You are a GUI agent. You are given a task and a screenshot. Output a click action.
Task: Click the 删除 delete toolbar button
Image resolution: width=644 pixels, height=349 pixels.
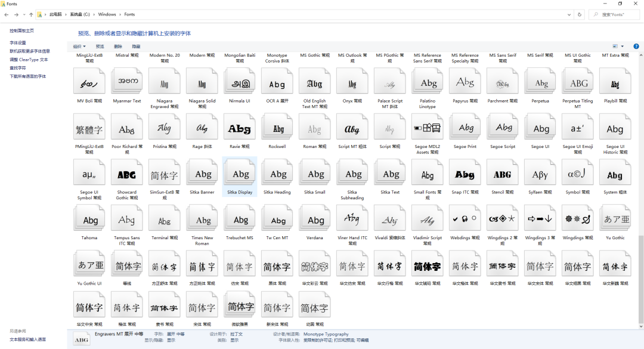tap(118, 47)
